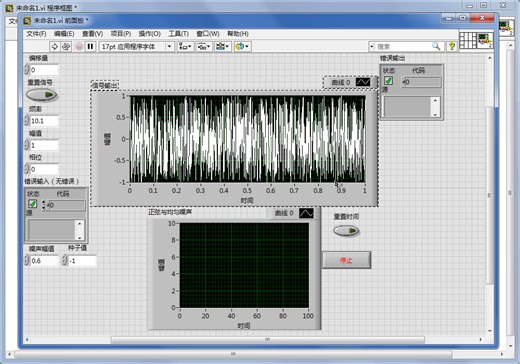
Task: Click the red Abort Execution icon
Action: tap(79, 46)
